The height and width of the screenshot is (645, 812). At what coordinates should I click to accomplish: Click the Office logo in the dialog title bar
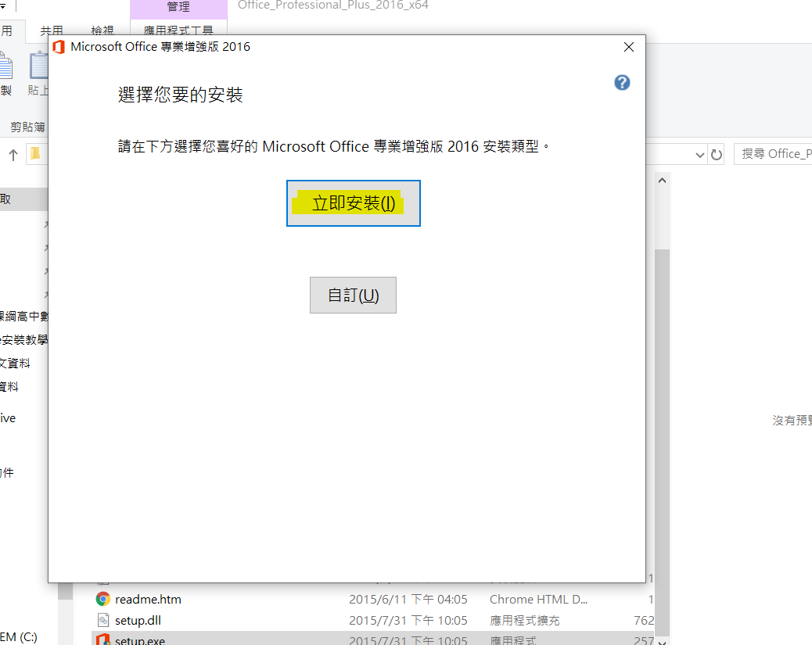click(59, 47)
